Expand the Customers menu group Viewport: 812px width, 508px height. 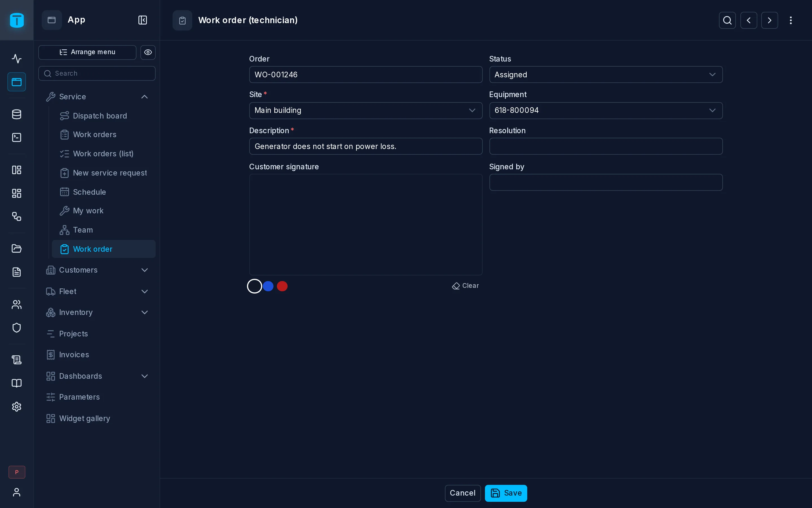(97, 270)
